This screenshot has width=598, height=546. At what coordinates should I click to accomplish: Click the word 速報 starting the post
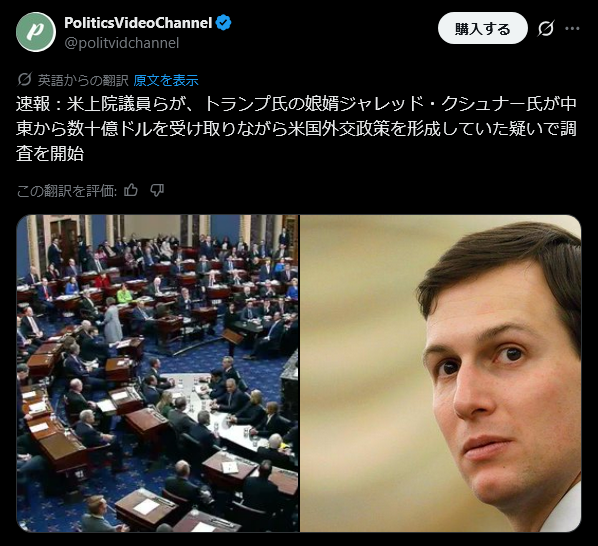(x=33, y=104)
